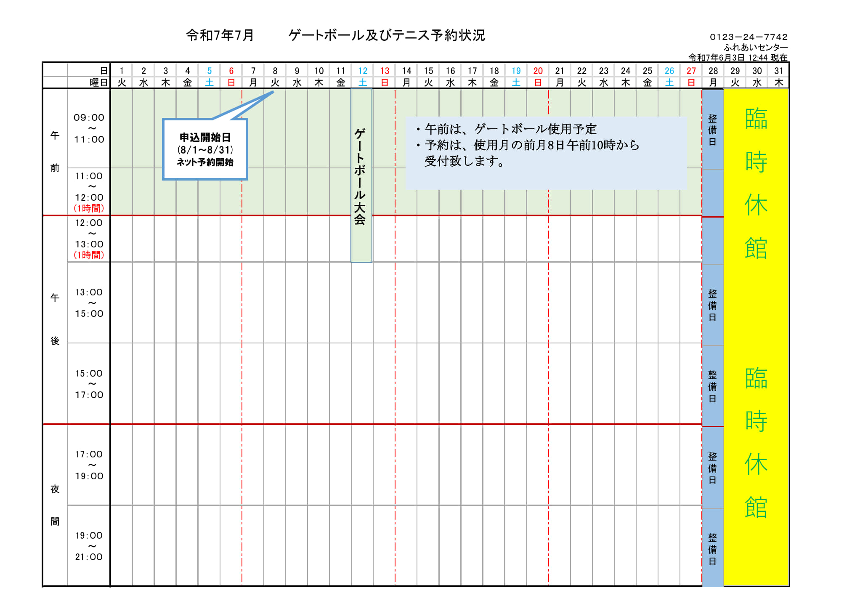This screenshot has height=614, width=868.
Task: Click the 11:00〜12:00 (1時間) slot label
Action: (89, 191)
